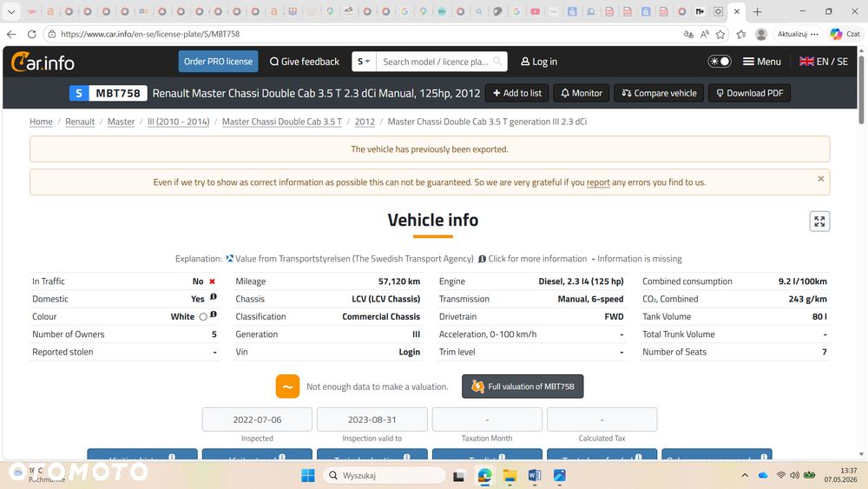Reload the current page
The height and width of the screenshot is (489, 868).
(x=31, y=34)
